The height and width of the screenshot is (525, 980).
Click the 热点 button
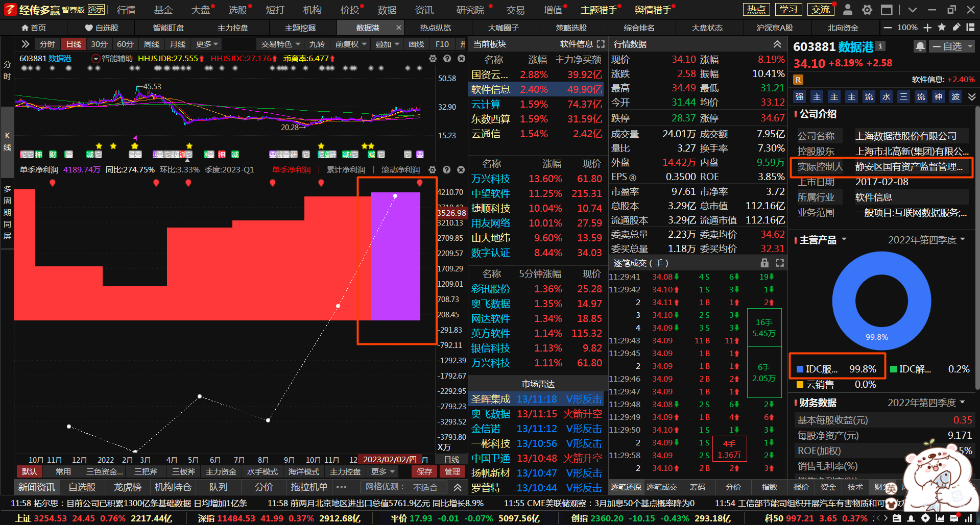point(756,9)
